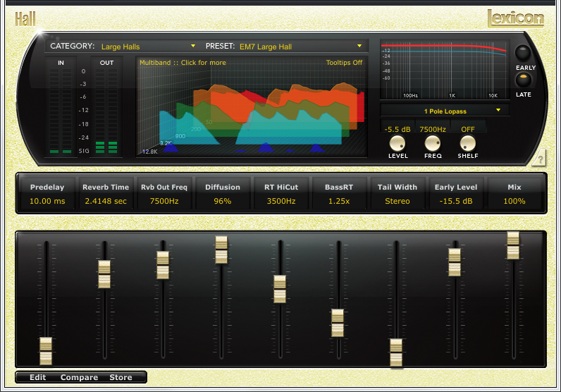561x392 pixels.
Task: Click the Hall plugin title
Action: pos(25,19)
